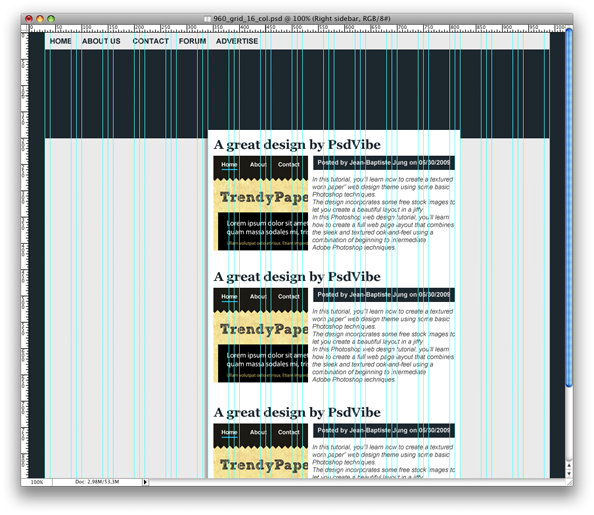Click the scroll up arrow
594x515 pixels.
coord(569,465)
